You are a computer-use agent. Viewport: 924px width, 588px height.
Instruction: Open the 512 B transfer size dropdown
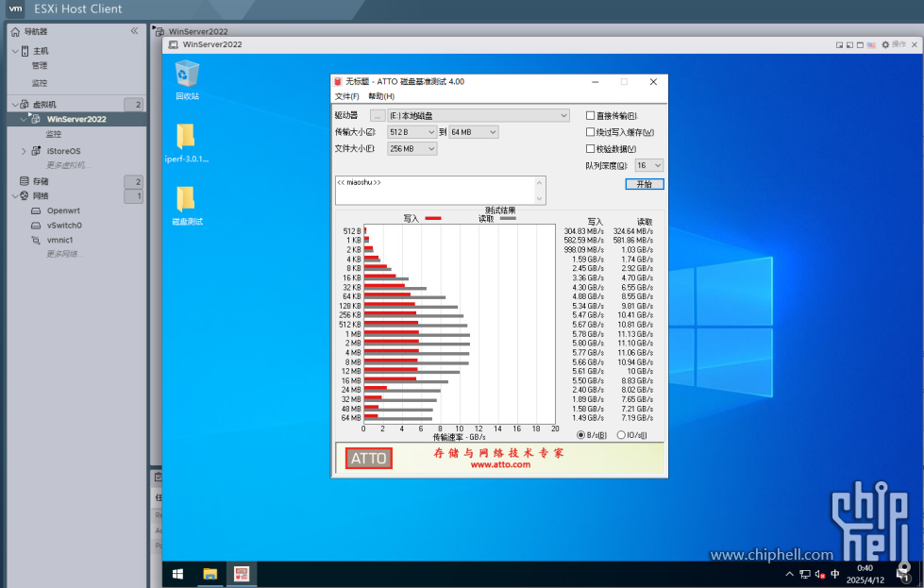pos(412,132)
